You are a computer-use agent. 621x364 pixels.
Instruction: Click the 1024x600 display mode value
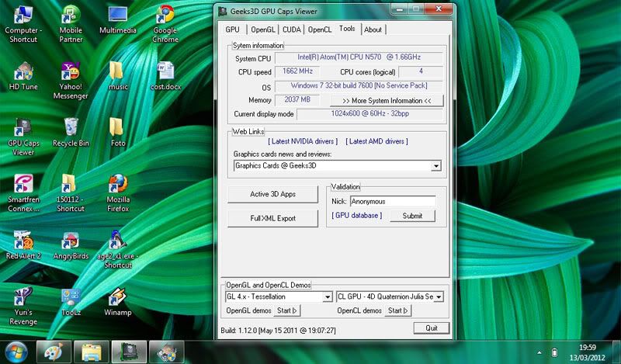pyautogui.click(x=370, y=113)
